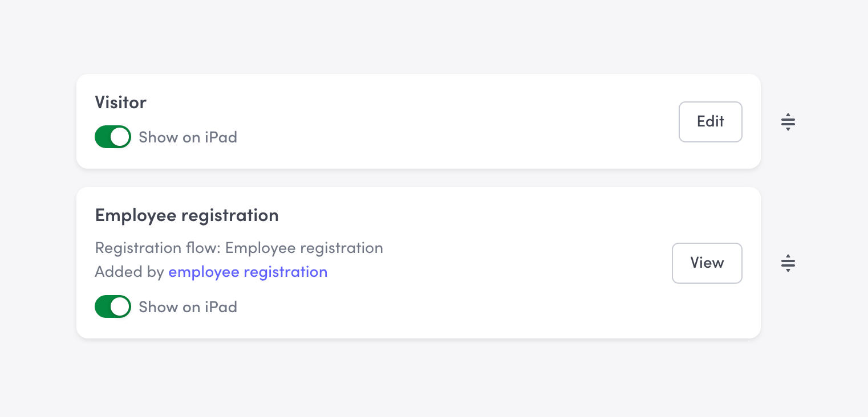This screenshot has height=417, width=868.
Task: Click Show on iPad label under Visitor
Action: pyautogui.click(x=188, y=137)
